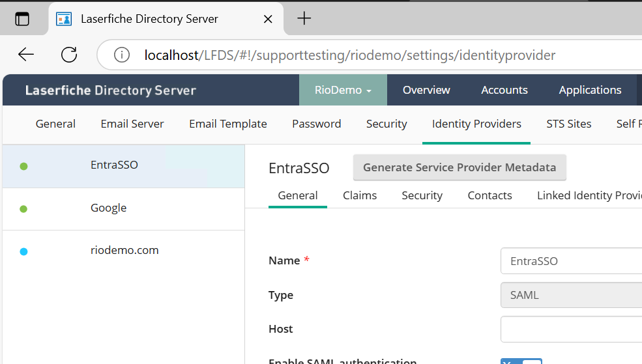642x364 pixels.
Task: Expand the RioDemo dropdown
Action: pos(343,90)
